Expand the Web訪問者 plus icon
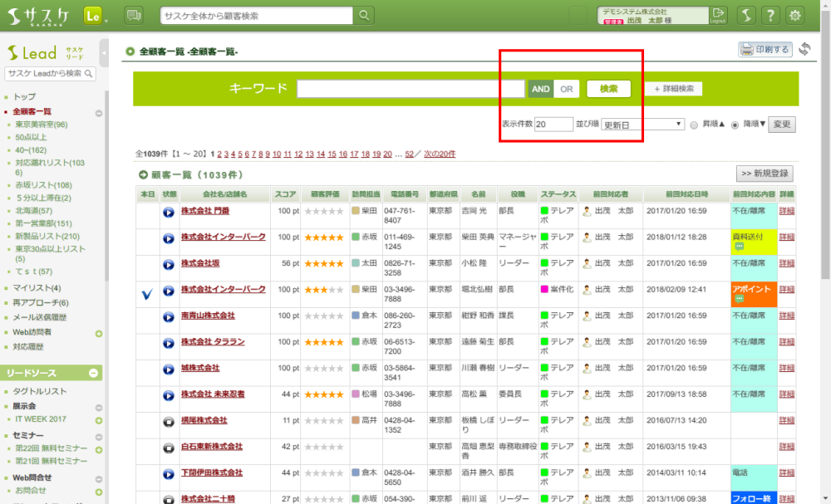 (99, 334)
